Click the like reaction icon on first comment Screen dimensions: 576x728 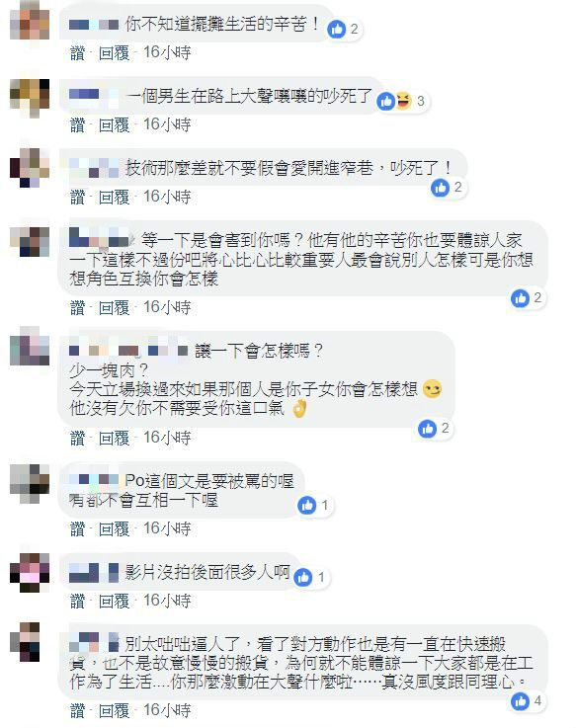[x=337, y=30]
